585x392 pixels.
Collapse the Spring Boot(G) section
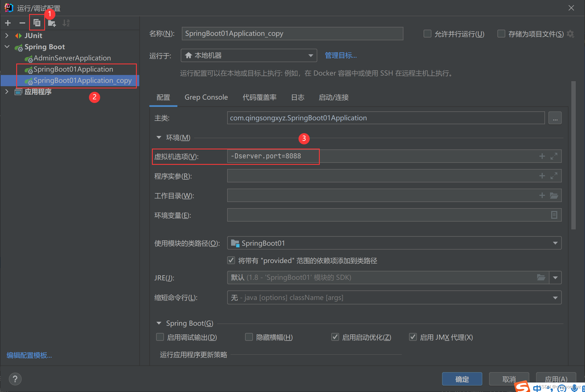coord(159,323)
